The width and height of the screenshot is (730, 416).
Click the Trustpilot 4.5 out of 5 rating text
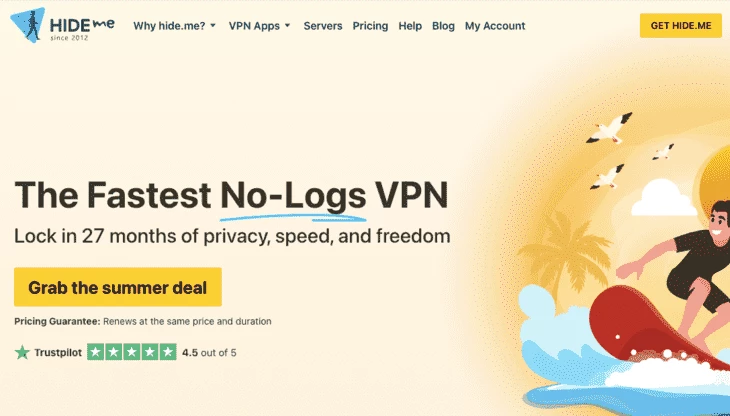point(209,353)
